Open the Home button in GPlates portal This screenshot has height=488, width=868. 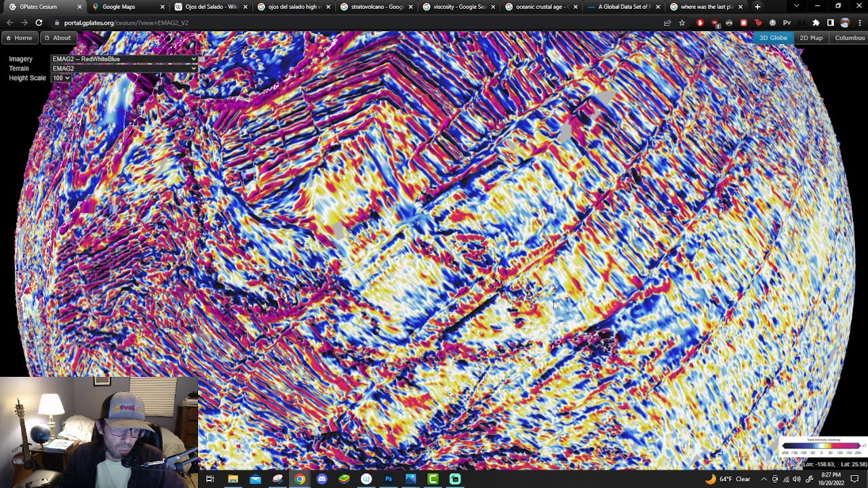pyautogui.click(x=18, y=38)
